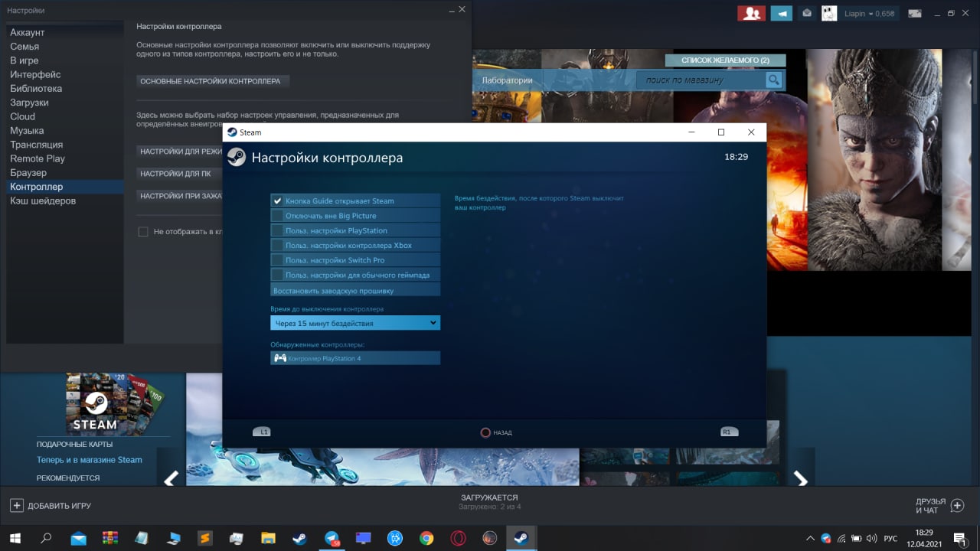Viewport: 980px width, 551px height.
Task: Select Трансляция in settings sidebar
Action: point(37,145)
